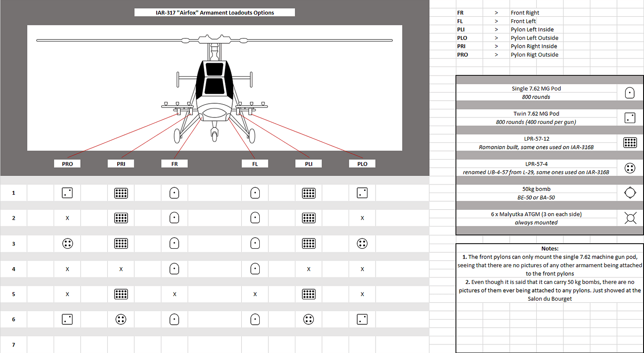Select the FL pylon label box
644x353 pixels.
(x=255, y=164)
